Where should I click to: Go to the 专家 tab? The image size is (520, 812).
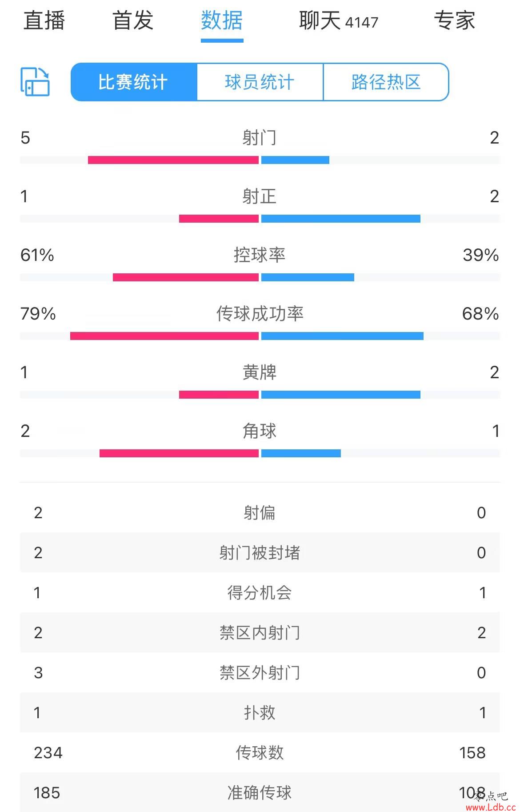(x=455, y=20)
